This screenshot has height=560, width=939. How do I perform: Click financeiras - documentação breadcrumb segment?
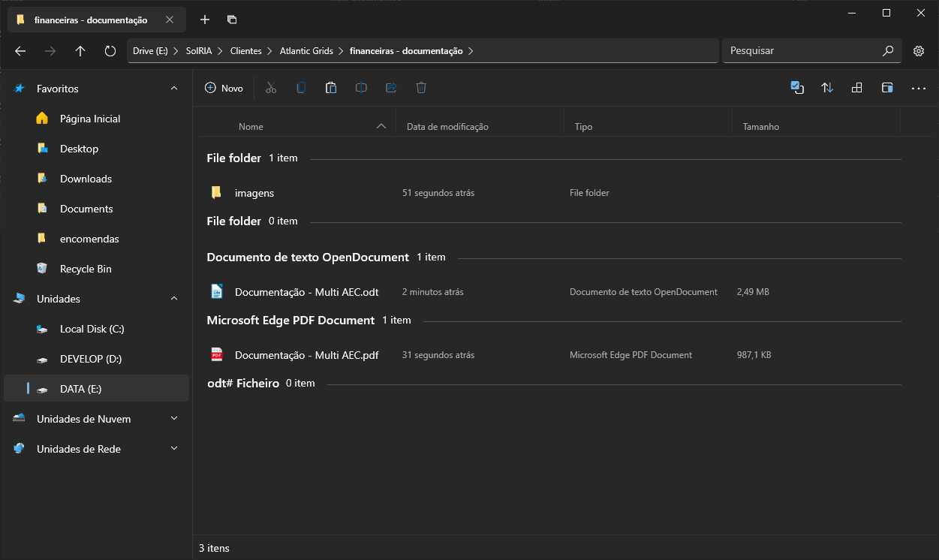pos(406,51)
